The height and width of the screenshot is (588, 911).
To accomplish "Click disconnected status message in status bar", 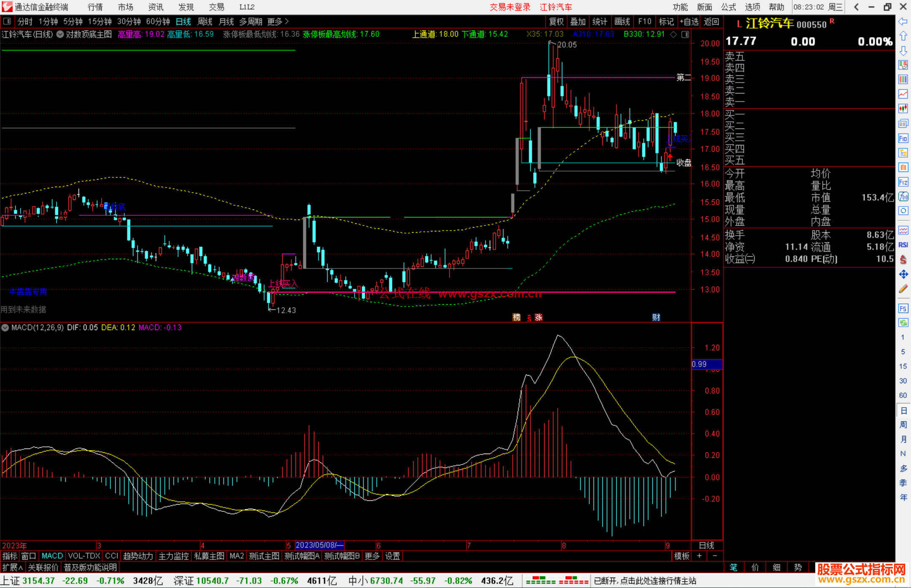I will (x=645, y=581).
